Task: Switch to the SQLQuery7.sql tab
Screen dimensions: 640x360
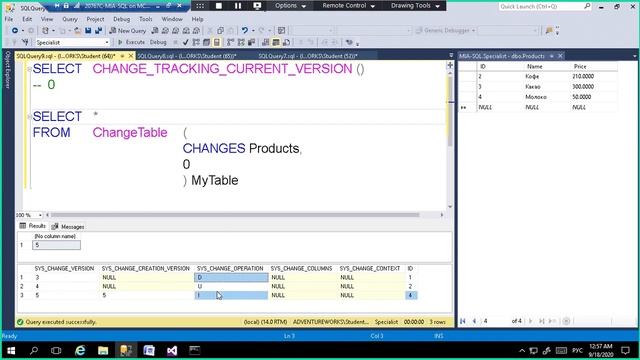Action: [308, 56]
